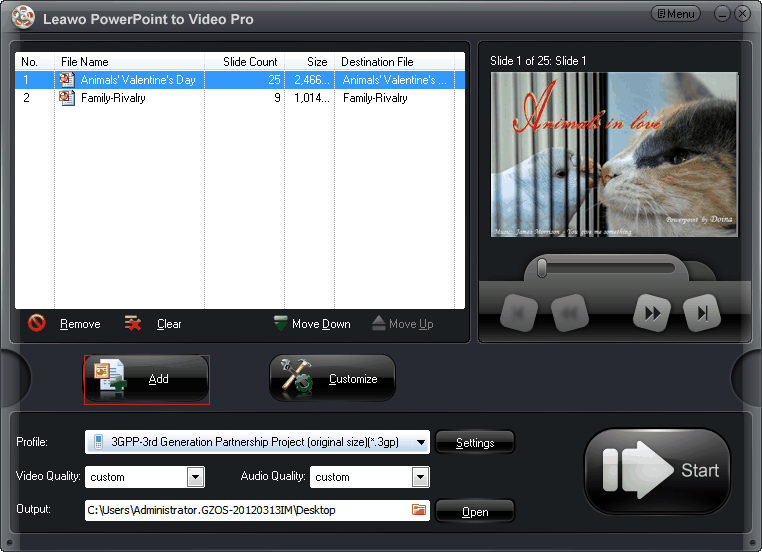Click the red Remove icon
762x552 pixels.
37,323
